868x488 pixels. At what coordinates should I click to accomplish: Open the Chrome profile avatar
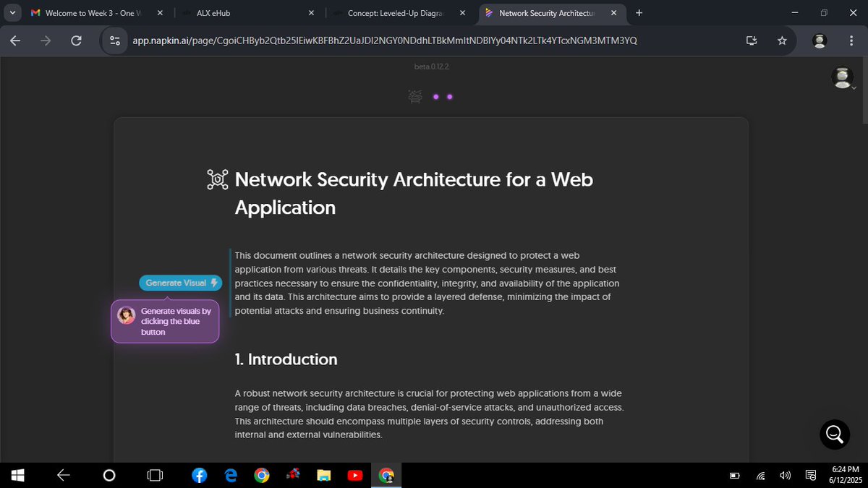point(820,41)
